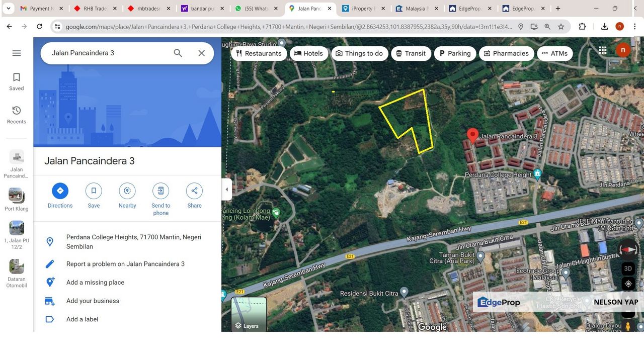View site information icon

click(x=57, y=27)
